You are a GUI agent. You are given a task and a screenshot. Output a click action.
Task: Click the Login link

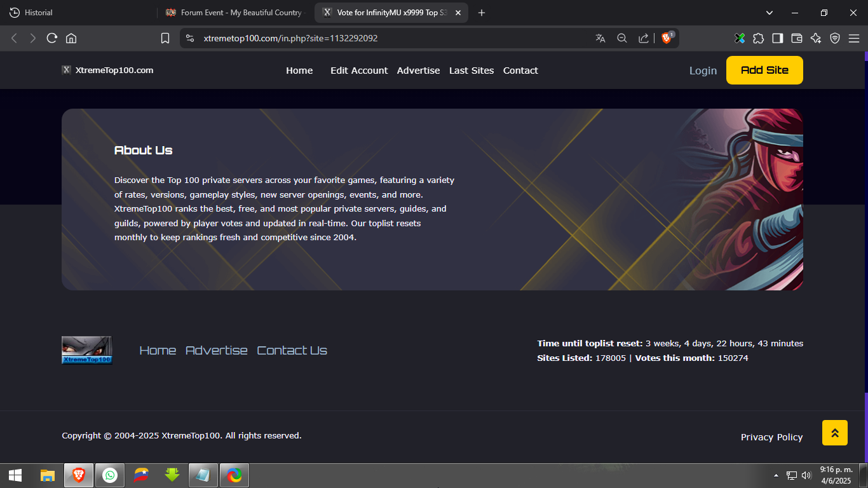click(703, 71)
